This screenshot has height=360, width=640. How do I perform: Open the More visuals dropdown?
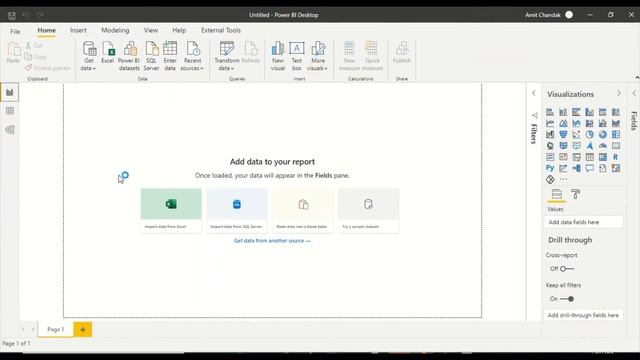tap(318, 56)
